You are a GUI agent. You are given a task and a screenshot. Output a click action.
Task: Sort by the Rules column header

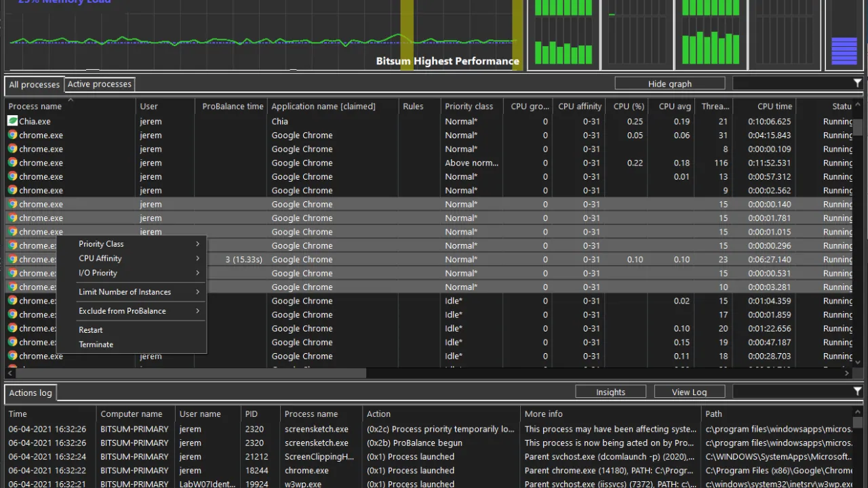coord(419,106)
